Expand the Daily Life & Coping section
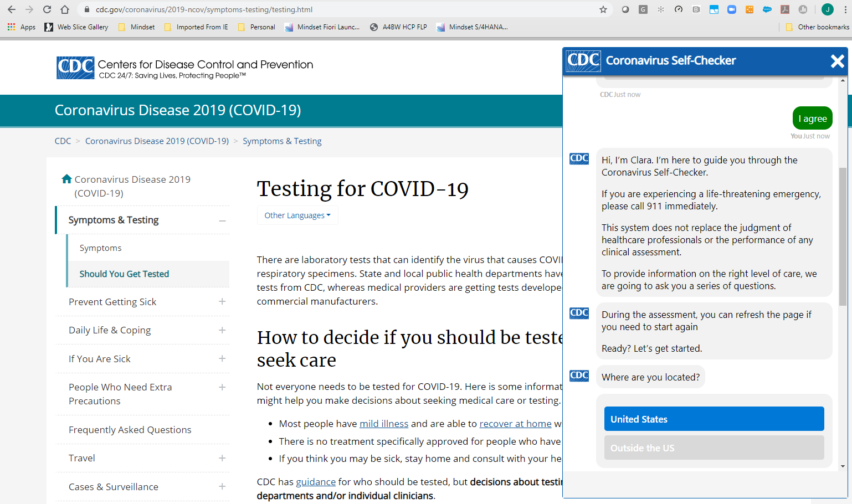This screenshot has height=504, width=852. tap(222, 330)
